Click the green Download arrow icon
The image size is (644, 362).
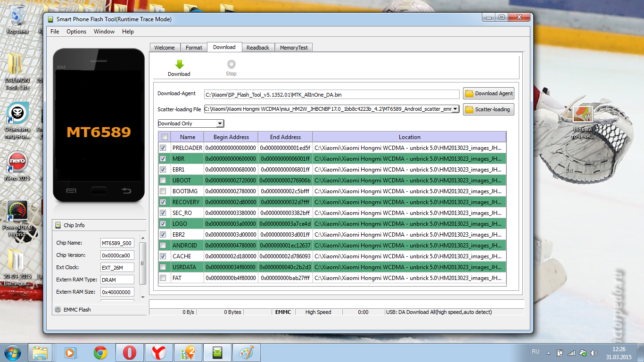(179, 65)
